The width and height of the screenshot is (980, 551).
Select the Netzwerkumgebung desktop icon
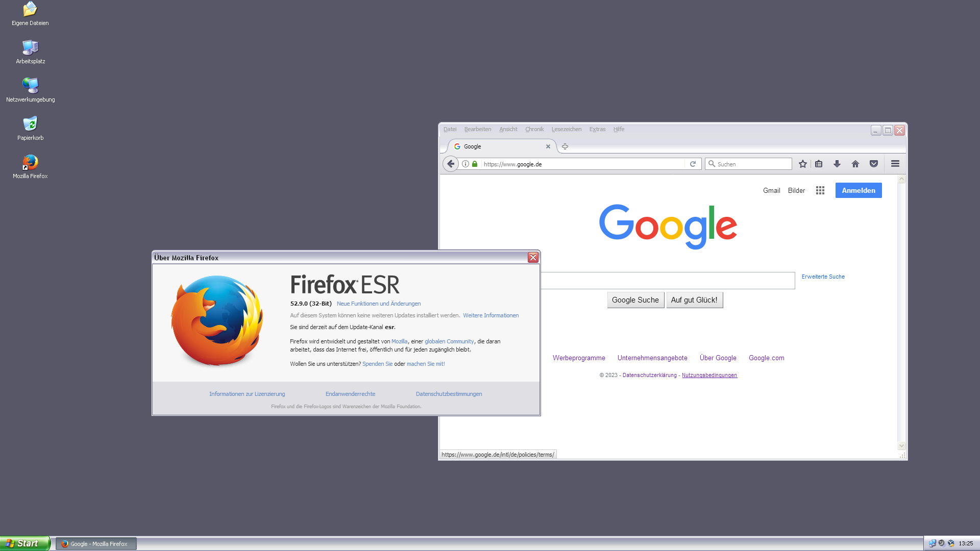point(30,90)
